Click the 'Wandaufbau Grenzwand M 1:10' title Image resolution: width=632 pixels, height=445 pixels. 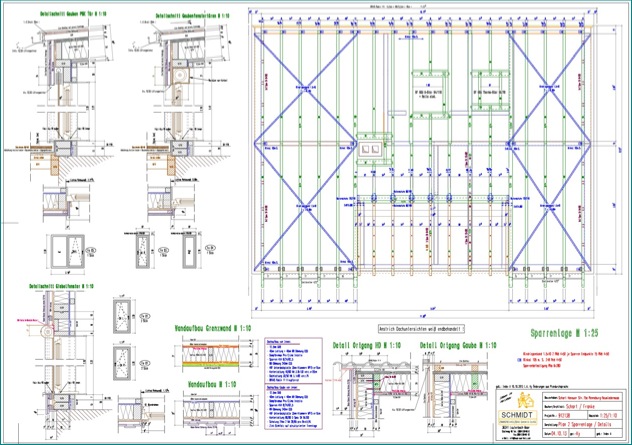(x=213, y=329)
